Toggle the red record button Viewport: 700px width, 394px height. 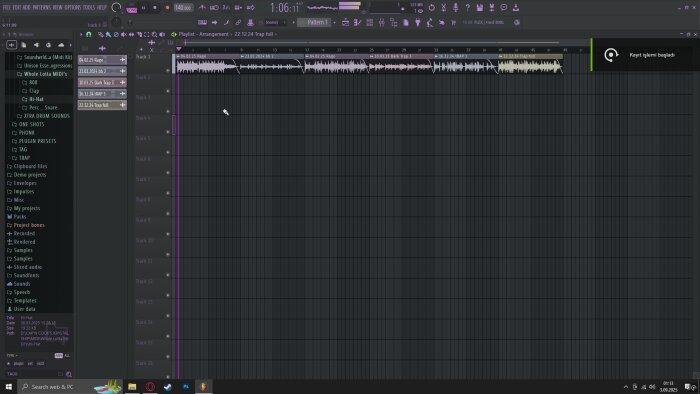point(167,8)
